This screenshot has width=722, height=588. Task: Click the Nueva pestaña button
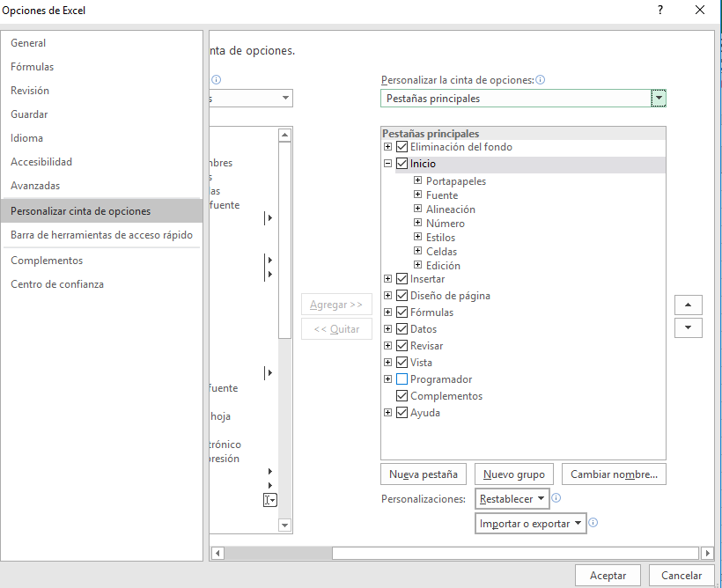[424, 474]
